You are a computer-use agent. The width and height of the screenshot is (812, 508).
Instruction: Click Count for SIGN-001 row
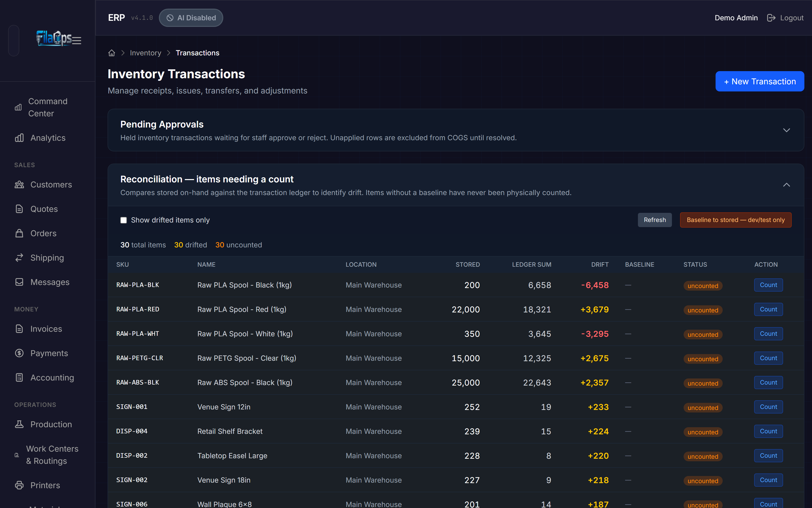point(768,407)
